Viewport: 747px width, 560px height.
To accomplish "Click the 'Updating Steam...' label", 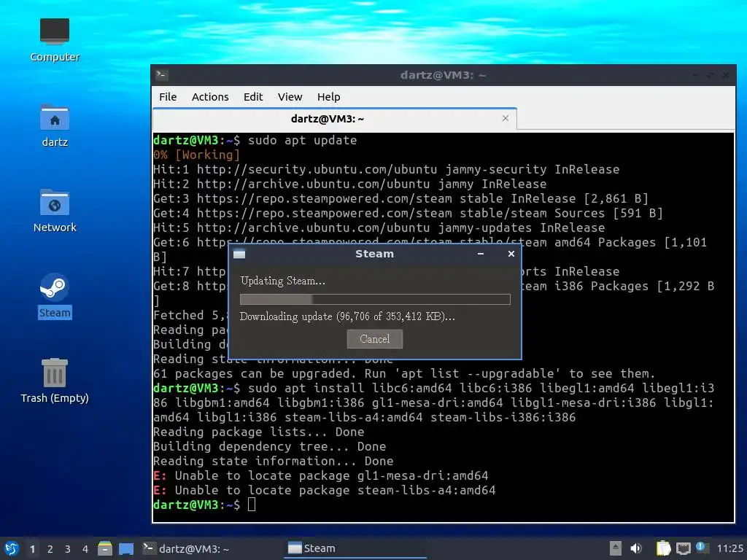I will click(x=283, y=281).
